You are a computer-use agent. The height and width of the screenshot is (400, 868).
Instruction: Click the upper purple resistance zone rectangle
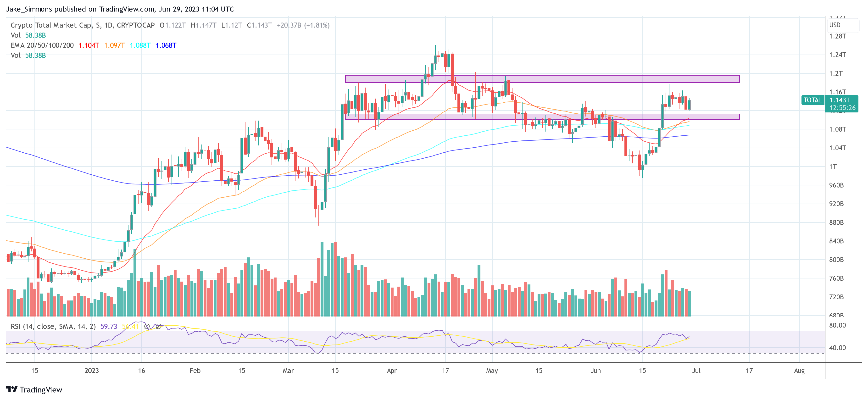542,79
